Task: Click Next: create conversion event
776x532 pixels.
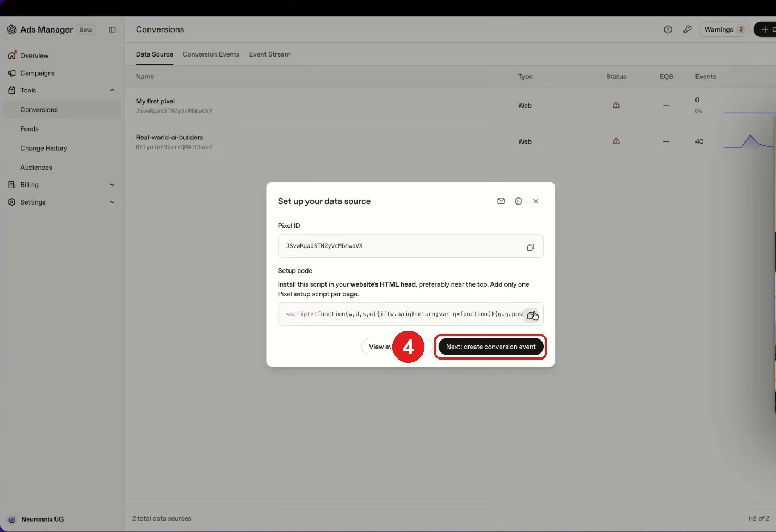Action: pos(491,347)
